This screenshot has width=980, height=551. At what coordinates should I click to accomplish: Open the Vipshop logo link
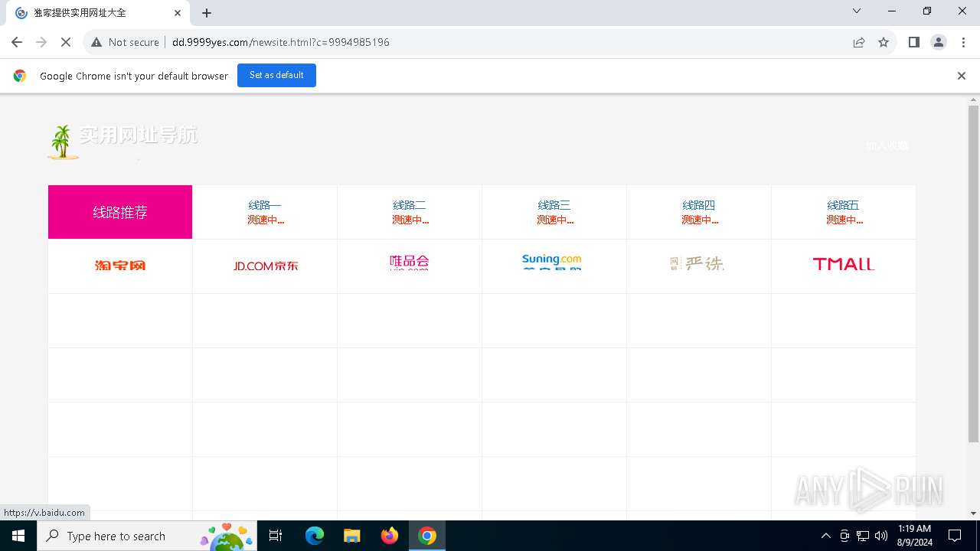point(410,262)
